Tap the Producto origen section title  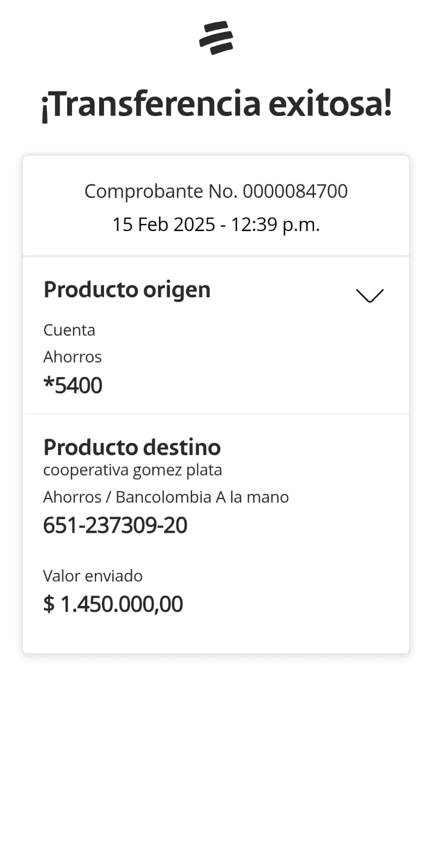click(x=127, y=290)
